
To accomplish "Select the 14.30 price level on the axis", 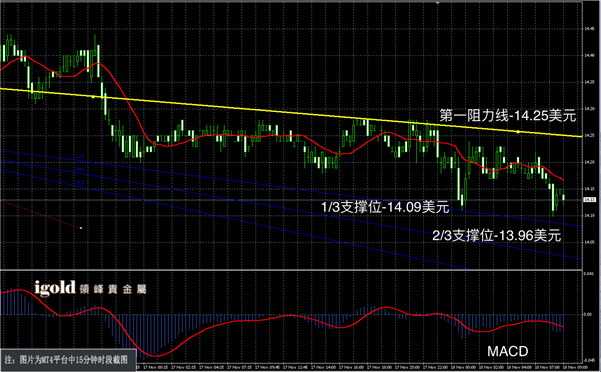I will [x=590, y=109].
